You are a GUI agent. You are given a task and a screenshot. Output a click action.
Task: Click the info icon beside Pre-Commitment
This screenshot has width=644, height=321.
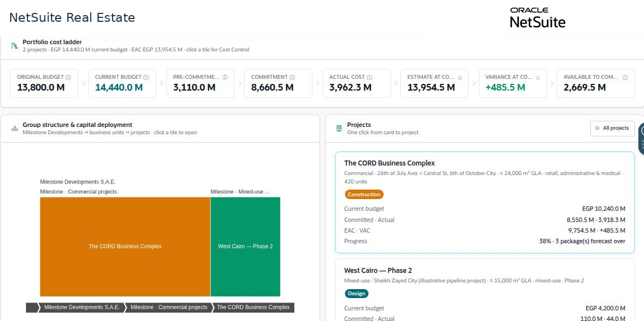click(x=225, y=77)
